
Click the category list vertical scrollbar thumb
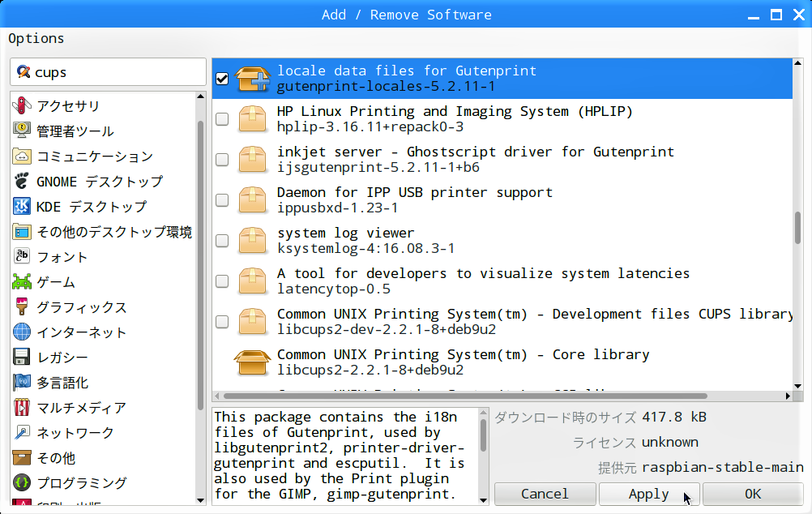click(201, 265)
